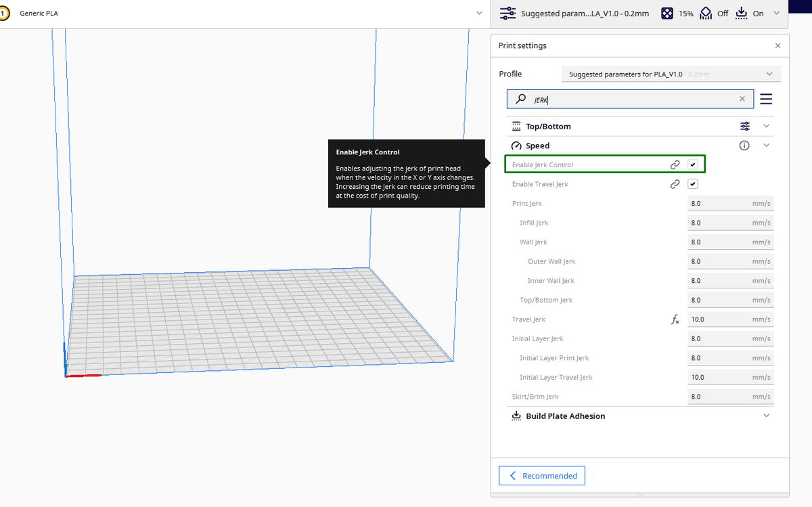Viewport: 812px width, 507px height.
Task: Click the customized-settings icon on Top/Bottom row
Action: point(744,126)
